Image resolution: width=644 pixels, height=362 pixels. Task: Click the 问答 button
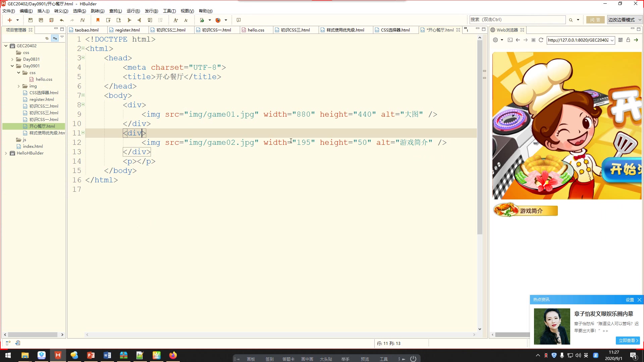595,20
